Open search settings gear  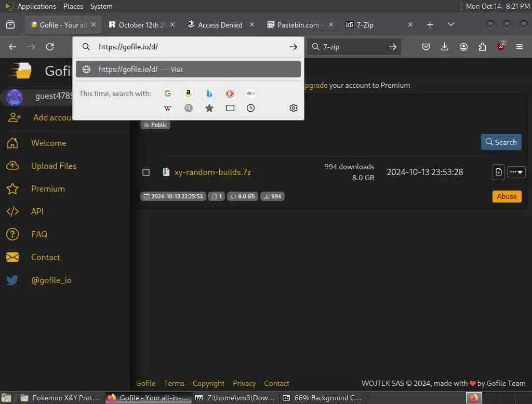[x=294, y=108]
